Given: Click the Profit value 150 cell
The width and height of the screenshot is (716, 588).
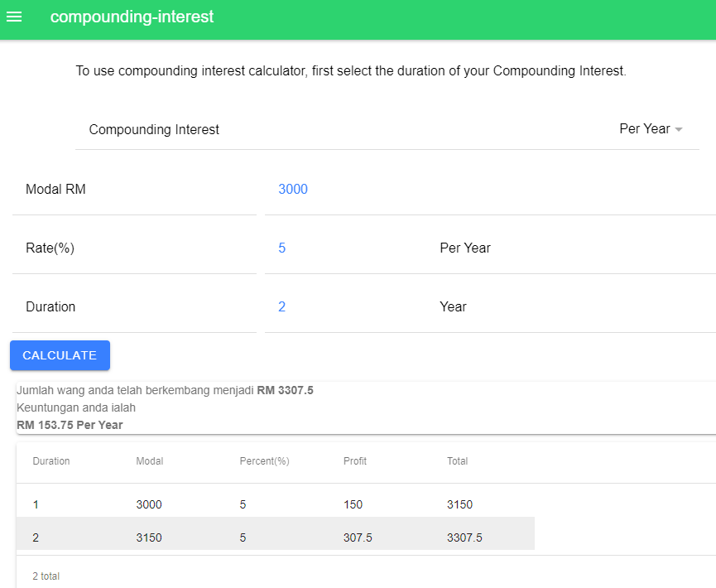Looking at the screenshot, I should point(353,504).
